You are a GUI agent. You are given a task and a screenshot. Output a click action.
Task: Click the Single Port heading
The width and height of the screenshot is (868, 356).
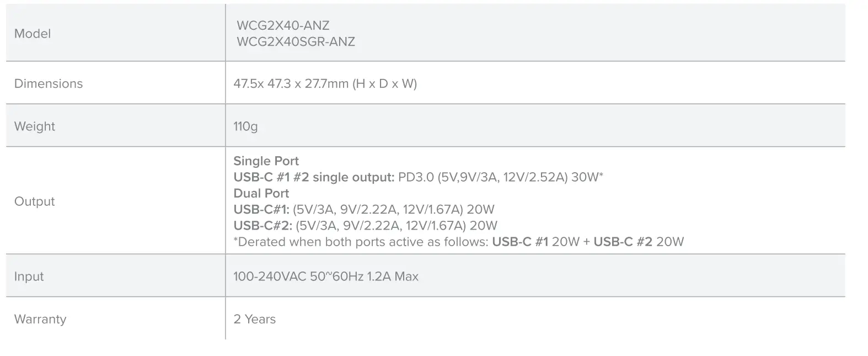click(266, 161)
